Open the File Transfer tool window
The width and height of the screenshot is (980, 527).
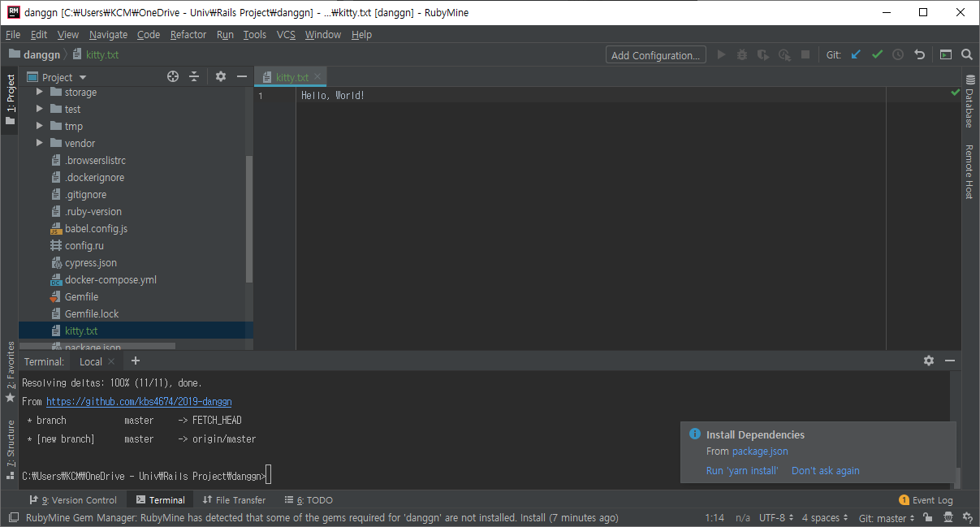click(234, 500)
